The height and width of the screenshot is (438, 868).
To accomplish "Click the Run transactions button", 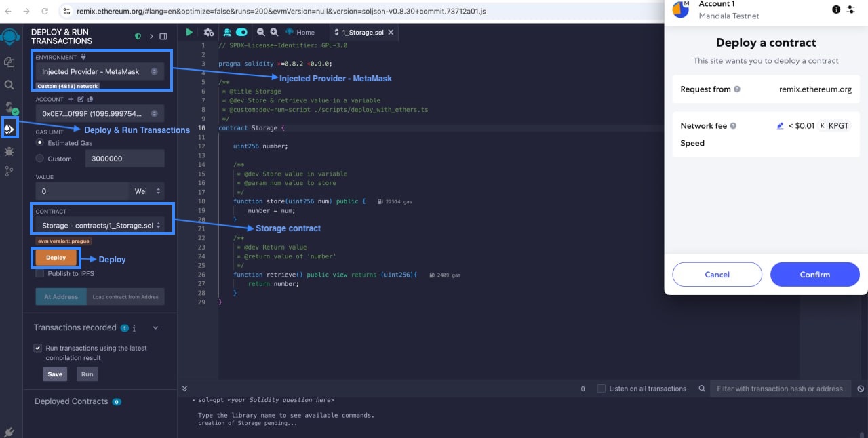I will tap(87, 374).
